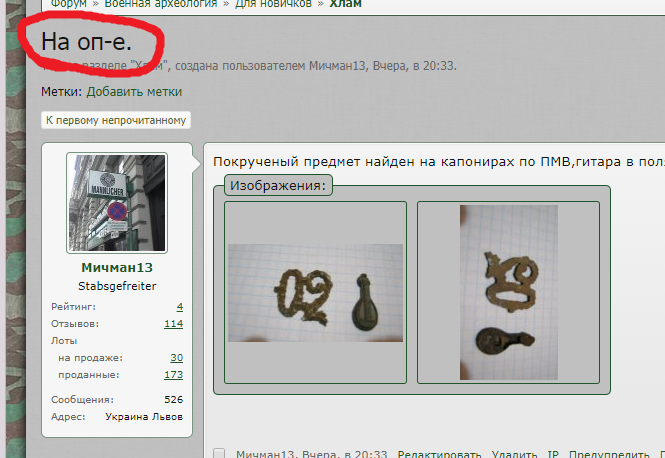Open the Хлам breadcrumb section

[x=346, y=4]
